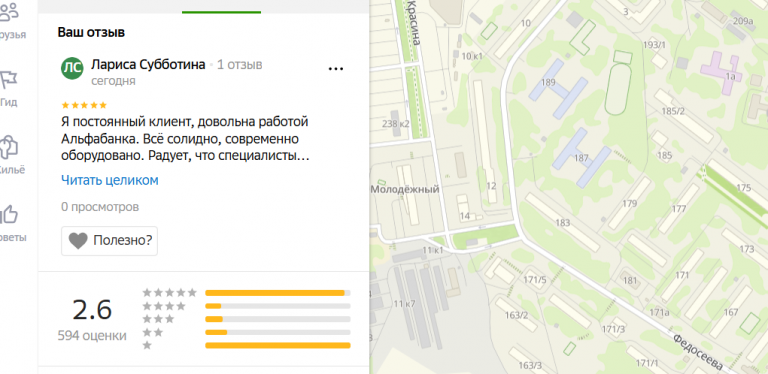Filter by four-star rating bar
This screenshot has height=374, width=768.
click(278, 306)
